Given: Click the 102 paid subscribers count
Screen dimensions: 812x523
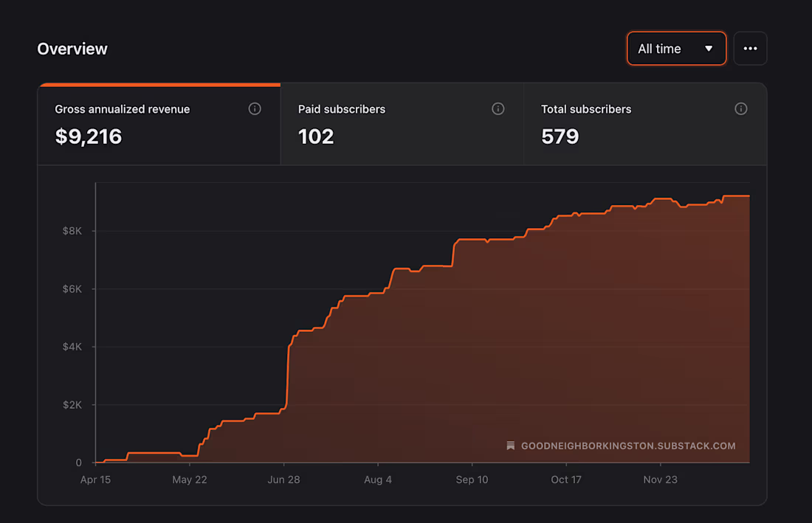Looking at the screenshot, I should pos(316,136).
